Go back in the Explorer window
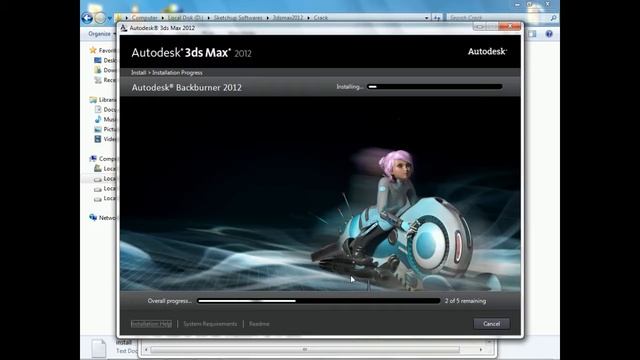Screen dimensions: 640x360 [x=87, y=18]
